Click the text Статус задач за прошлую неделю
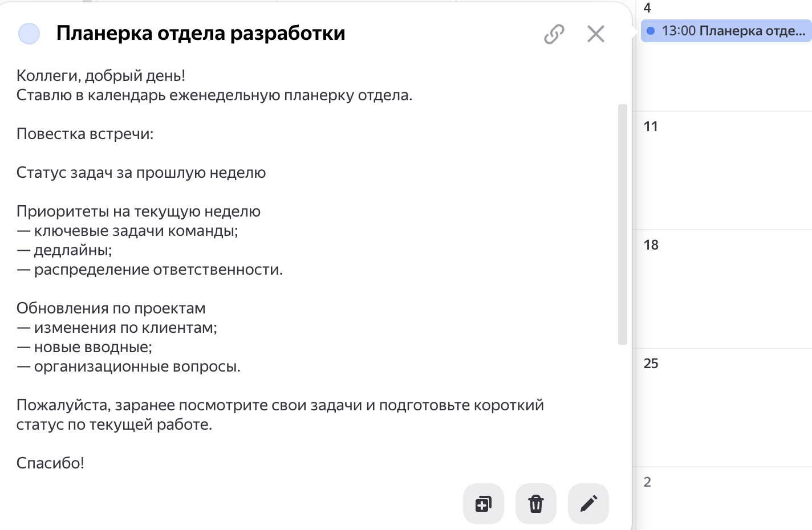The height and width of the screenshot is (530, 812). click(x=141, y=173)
